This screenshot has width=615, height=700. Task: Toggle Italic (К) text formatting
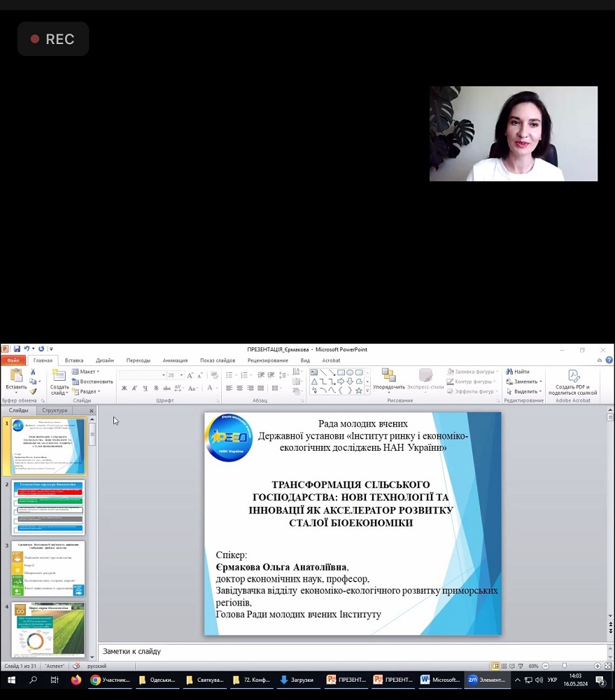pos(134,388)
